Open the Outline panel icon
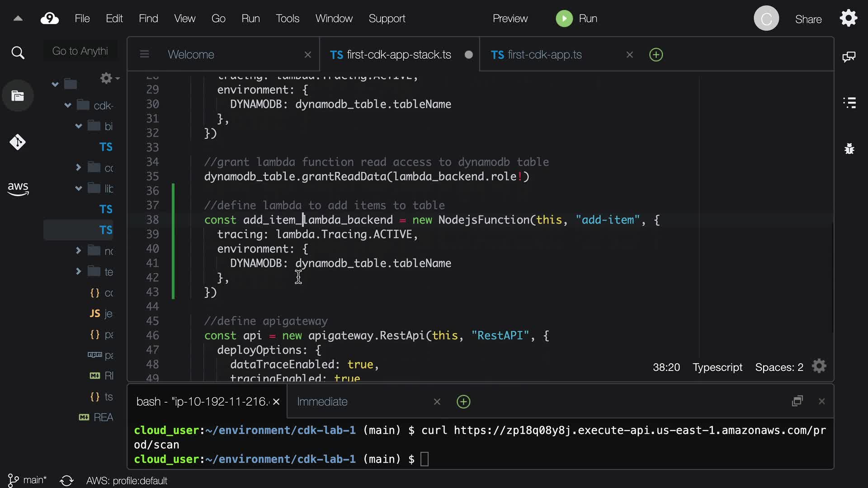This screenshot has width=868, height=488. click(849, 103)
